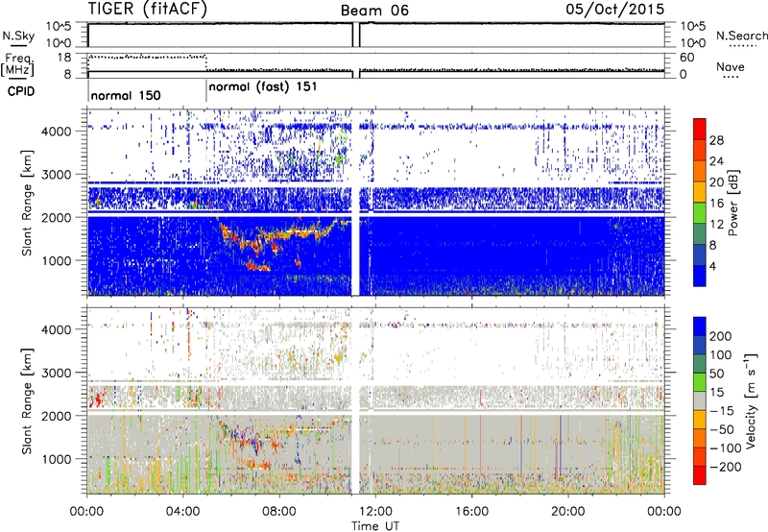Select the 'N.Sky' axis label

tap(18, 36)
